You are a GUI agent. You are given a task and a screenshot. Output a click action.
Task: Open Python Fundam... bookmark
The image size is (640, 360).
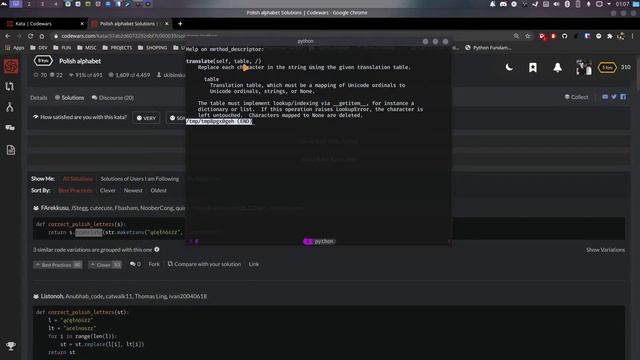point(488,48)
